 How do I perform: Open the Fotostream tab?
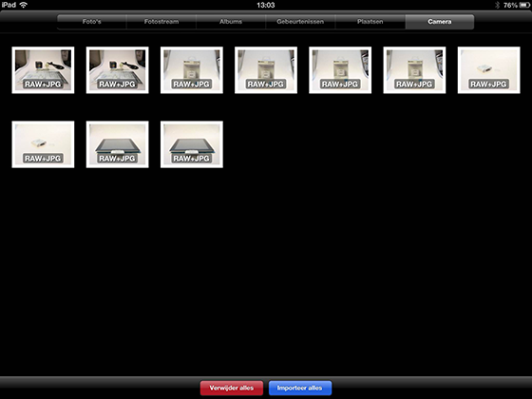point(161,22)
